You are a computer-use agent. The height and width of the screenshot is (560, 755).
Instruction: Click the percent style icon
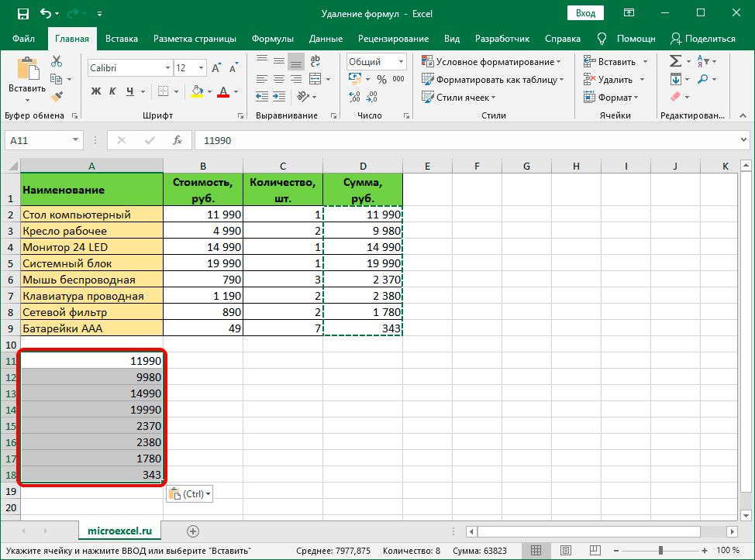point(381,79)
